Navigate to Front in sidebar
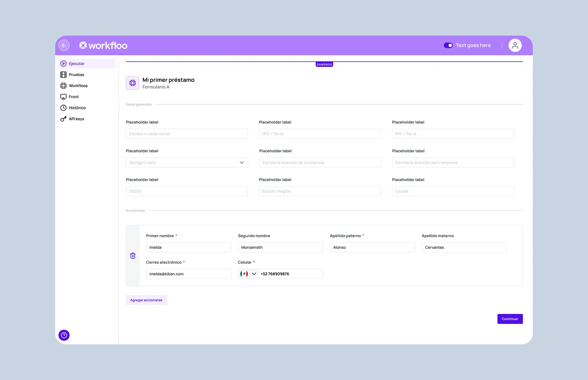The width and height of the screenshot is (588, 380). click(74, 97)
